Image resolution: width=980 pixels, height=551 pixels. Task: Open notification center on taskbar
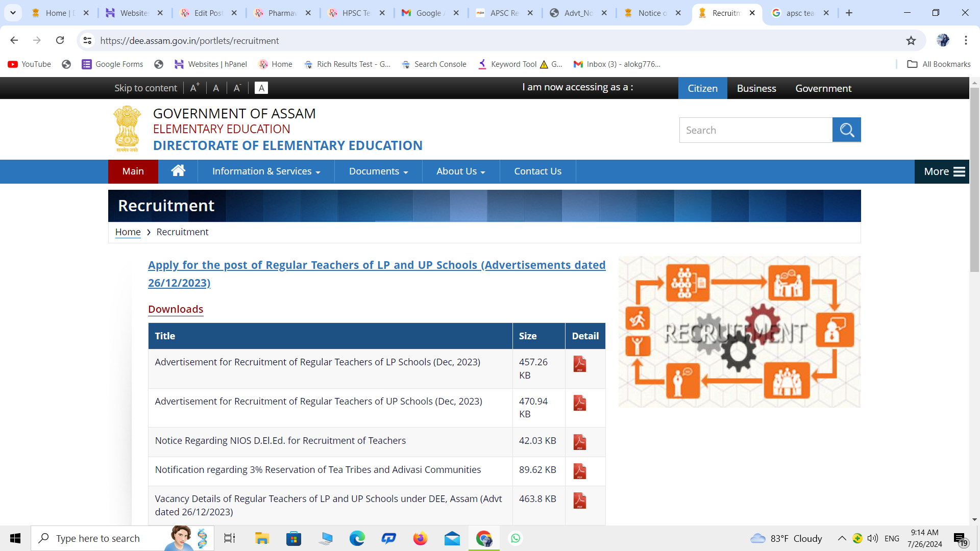(961, 539)
